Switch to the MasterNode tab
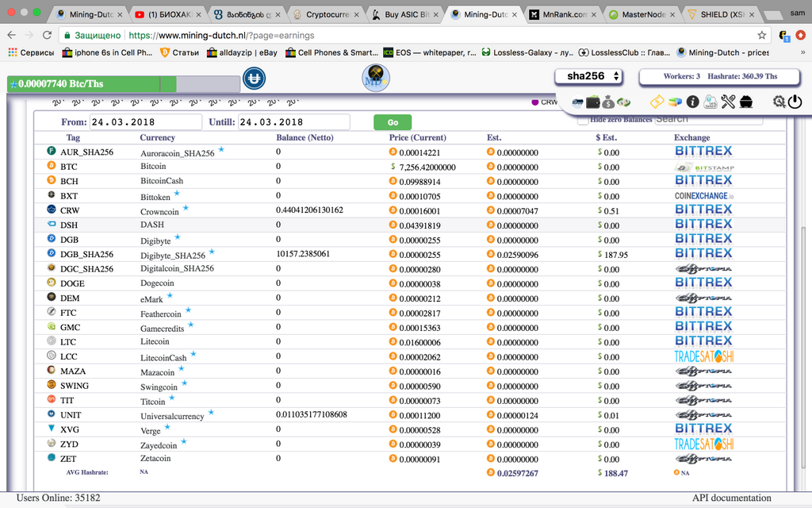Screen dimensions: 812x508 click(642, 14)
